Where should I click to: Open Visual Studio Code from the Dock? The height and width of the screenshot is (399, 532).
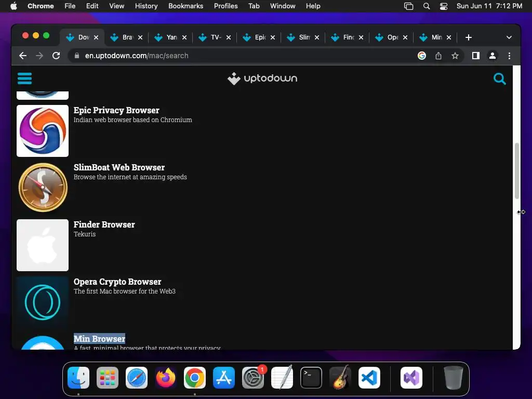(369, 378)
